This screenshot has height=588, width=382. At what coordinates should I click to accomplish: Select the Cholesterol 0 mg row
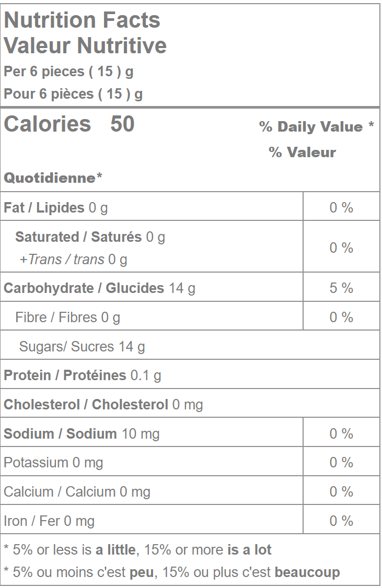click(103, 405)
